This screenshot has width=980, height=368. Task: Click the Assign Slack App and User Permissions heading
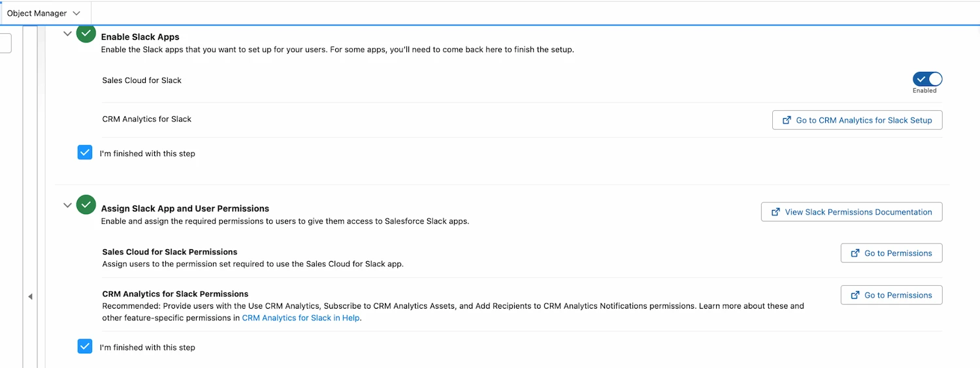pos(185,209)
